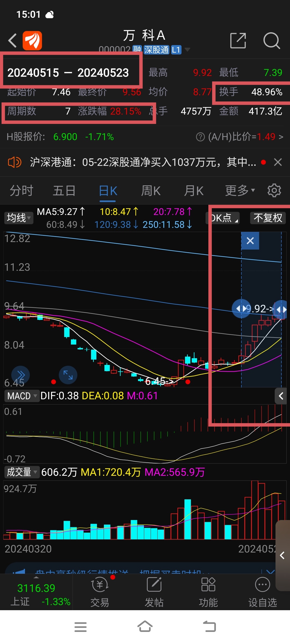Tap A/H ratio question mark help icon
The height and width of the screenshot is (644, 290).
(x=200, y=137)
